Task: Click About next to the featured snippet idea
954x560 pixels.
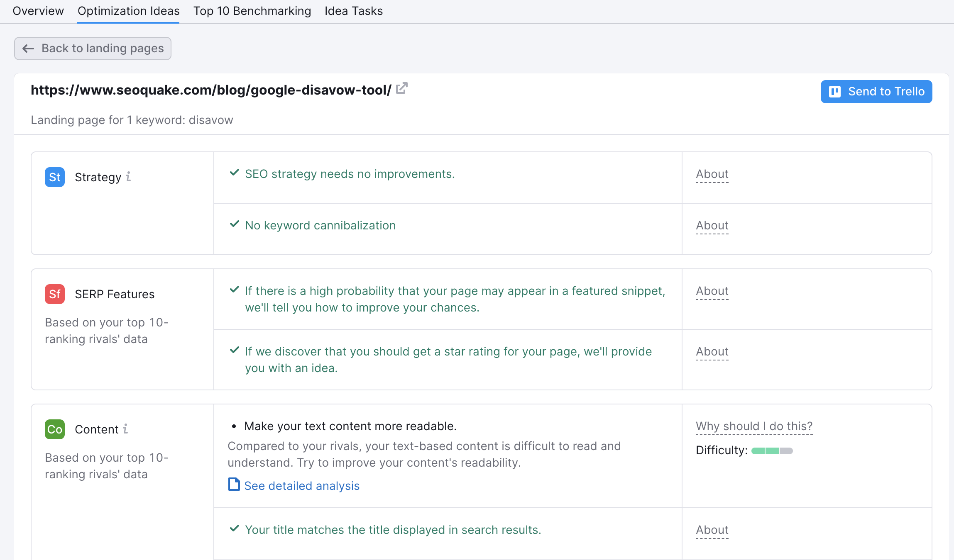Action: click(712, 291)
